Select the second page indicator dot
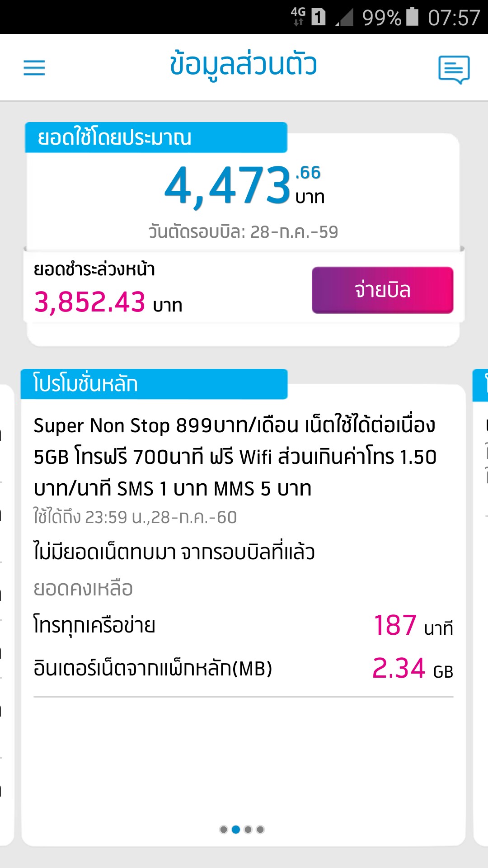488x868 pixels. (x=236, y=830)
